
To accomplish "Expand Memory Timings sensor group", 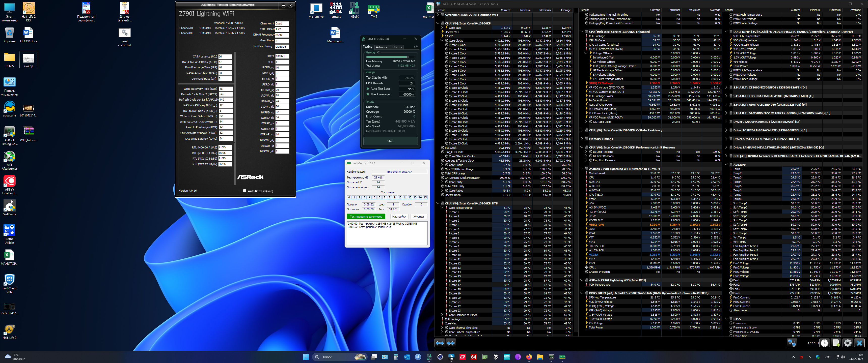I will coord(582,139).
